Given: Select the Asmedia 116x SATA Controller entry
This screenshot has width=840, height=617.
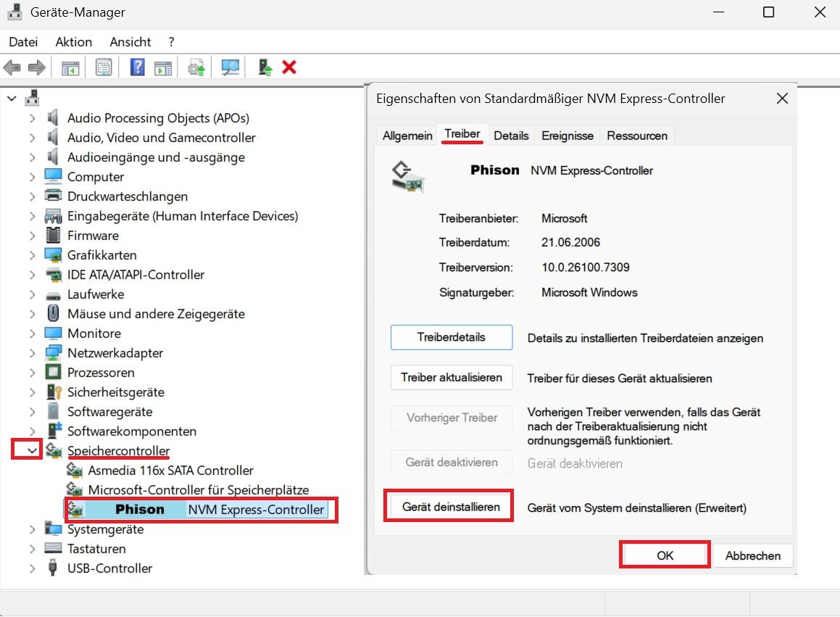Looking at the screenshot, I should coord(170,470).
